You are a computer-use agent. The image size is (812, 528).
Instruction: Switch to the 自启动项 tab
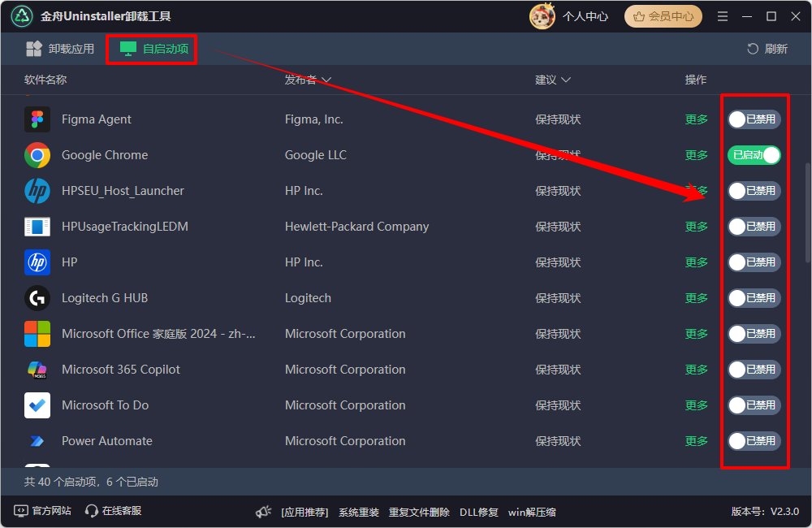[x=153, y=49]
